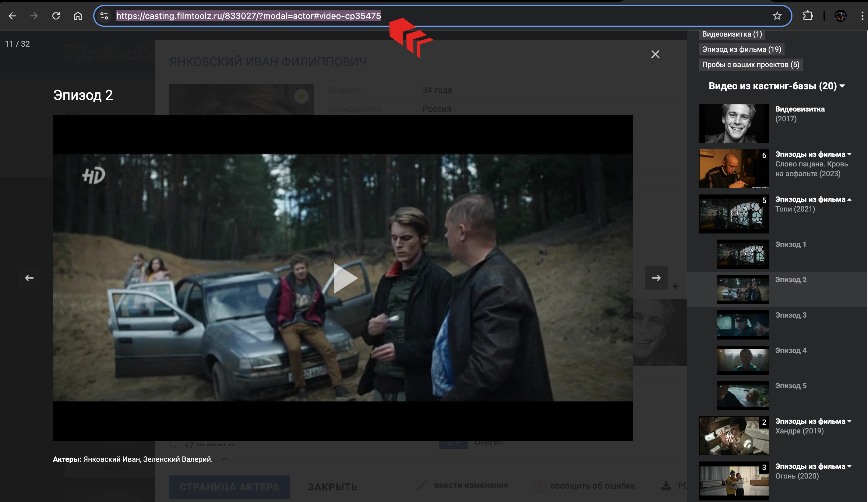Open the Слово пацана thumbnail
Viewport: 868px width, 502px height.
(x=734, y=169)
